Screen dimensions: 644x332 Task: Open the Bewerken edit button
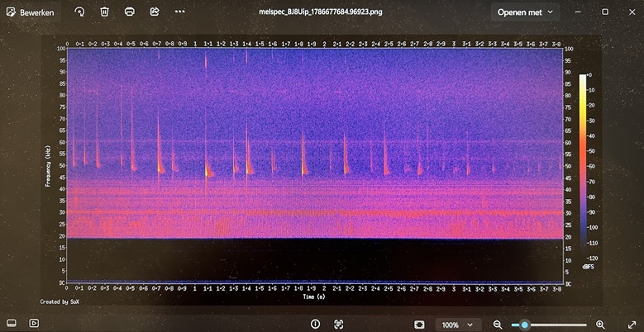tap(30, 12)
